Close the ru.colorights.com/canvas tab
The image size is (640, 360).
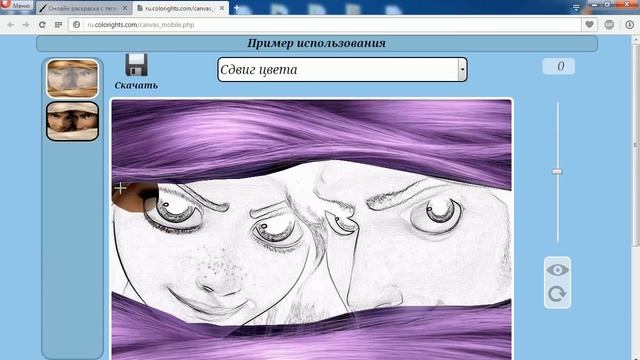222,8
